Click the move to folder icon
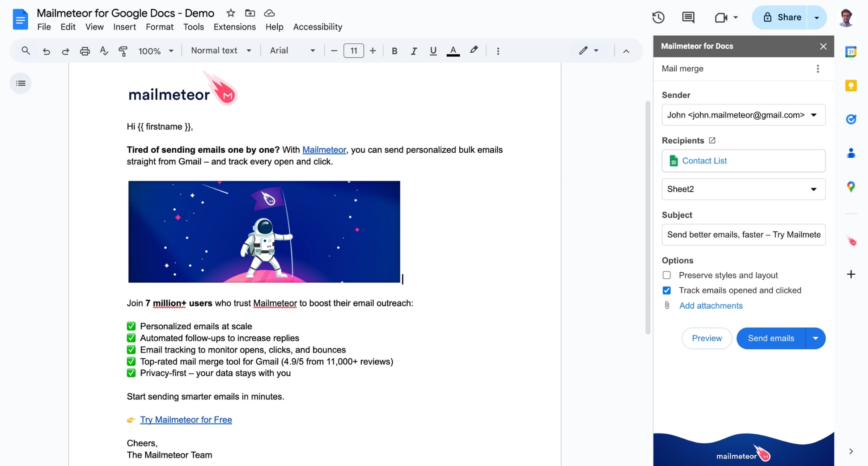Screen dimensions: 868x466 [x=250, y=13]
